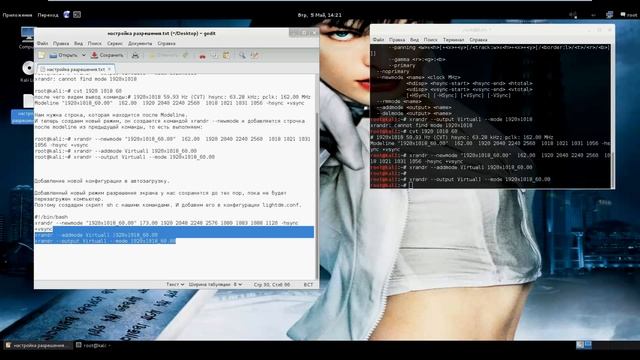Screen dimensions: 640x360
Task: Click the 'root@kali:~# cvt 1920 1010 60' line
Action: (x=78, y=91)
